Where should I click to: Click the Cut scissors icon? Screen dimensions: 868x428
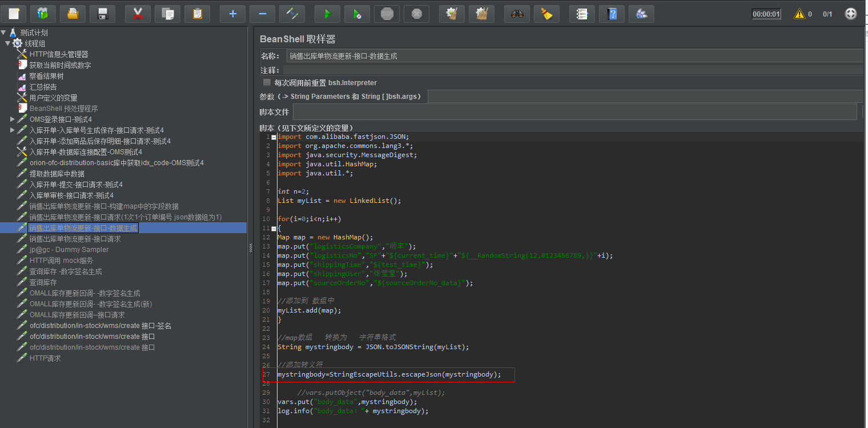138,14
